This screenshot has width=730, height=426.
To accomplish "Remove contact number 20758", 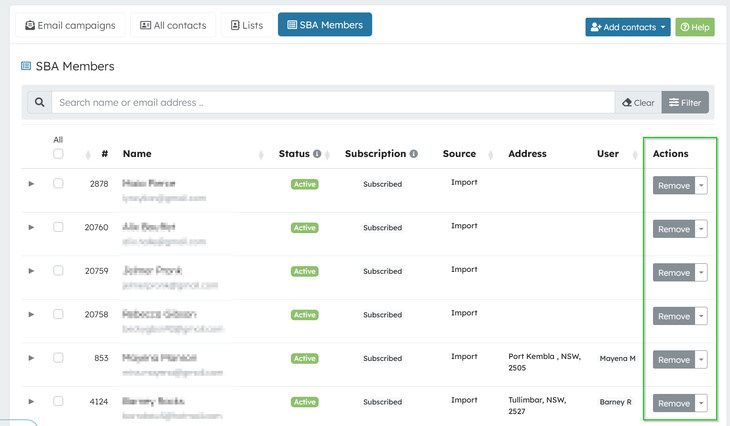I will click(673, 316).
